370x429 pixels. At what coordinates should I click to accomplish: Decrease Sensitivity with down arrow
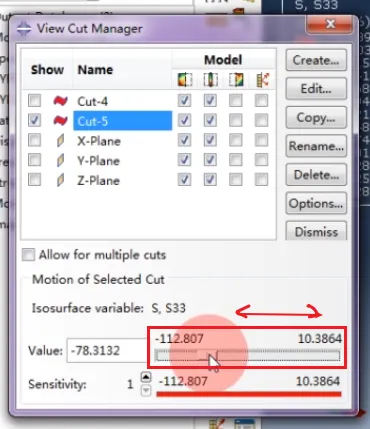[146, 390]
